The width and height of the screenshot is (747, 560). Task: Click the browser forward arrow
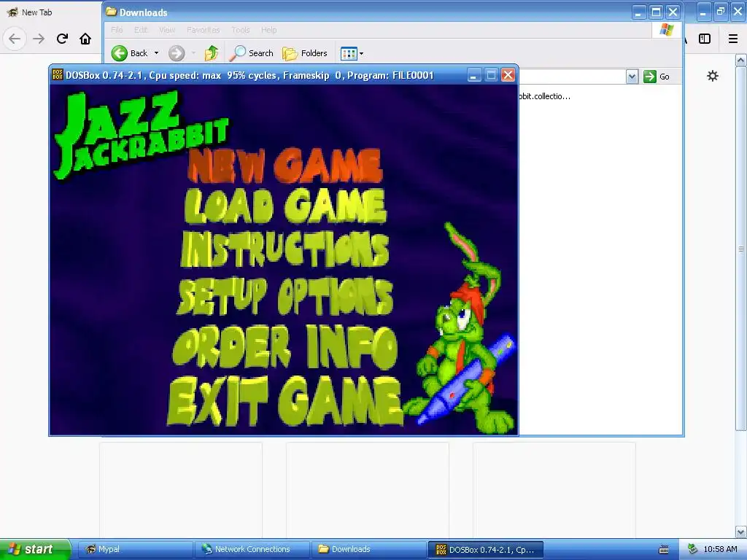(x=39, y=39)
